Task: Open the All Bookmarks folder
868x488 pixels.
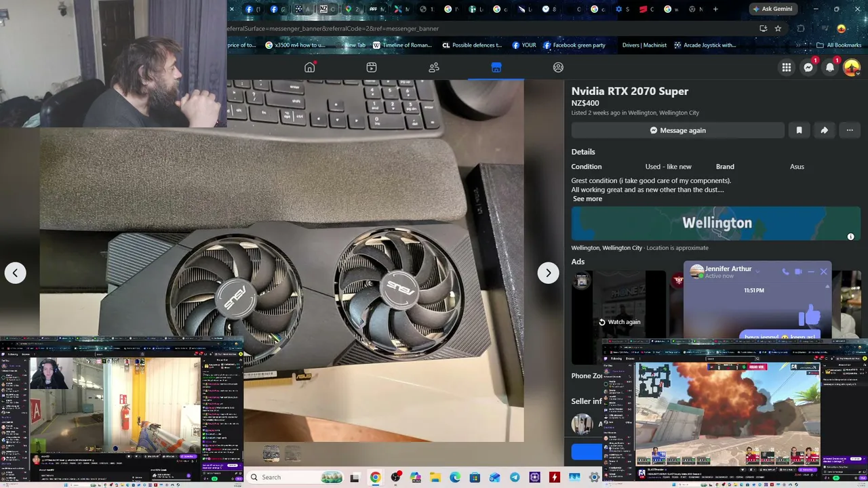Action: click(x=839, y=45)
